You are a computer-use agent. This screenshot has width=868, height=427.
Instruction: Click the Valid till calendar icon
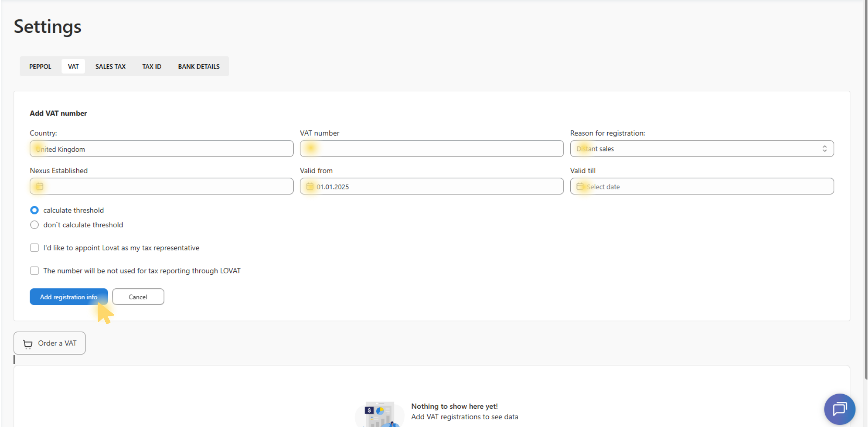[580, 186]
